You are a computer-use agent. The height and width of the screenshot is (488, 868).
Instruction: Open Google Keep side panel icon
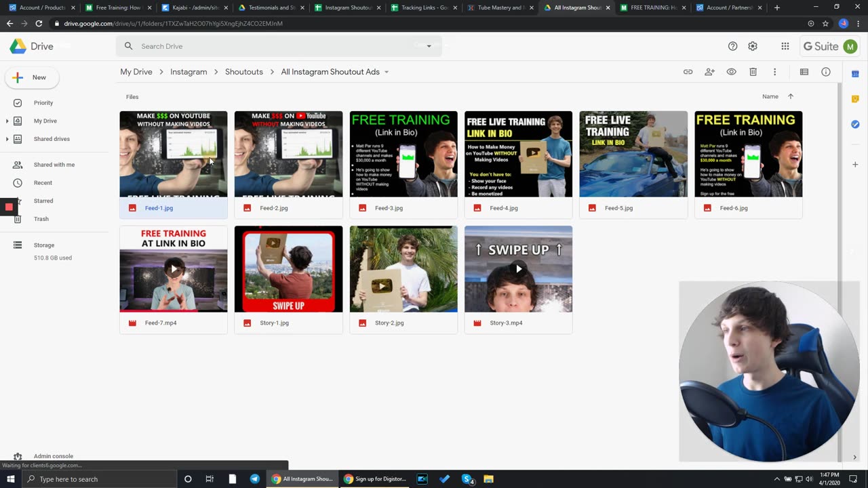pos(855,99)
